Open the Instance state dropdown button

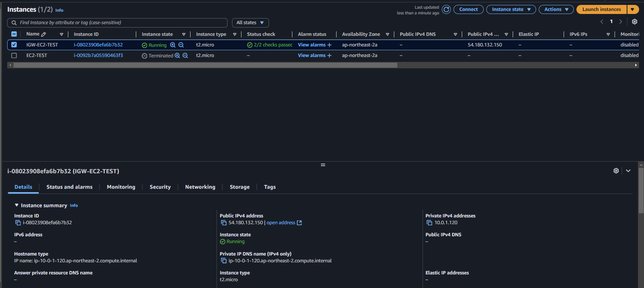pos(511,9)
